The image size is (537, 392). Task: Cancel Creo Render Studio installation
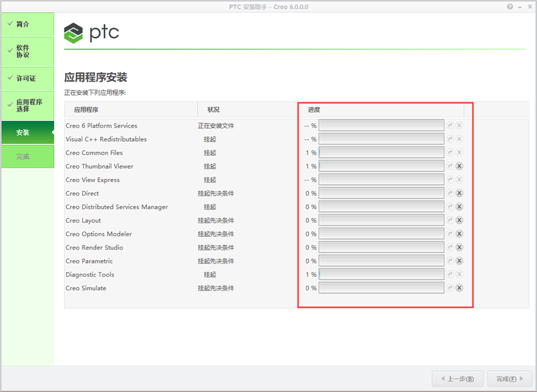tap(459, 247)
